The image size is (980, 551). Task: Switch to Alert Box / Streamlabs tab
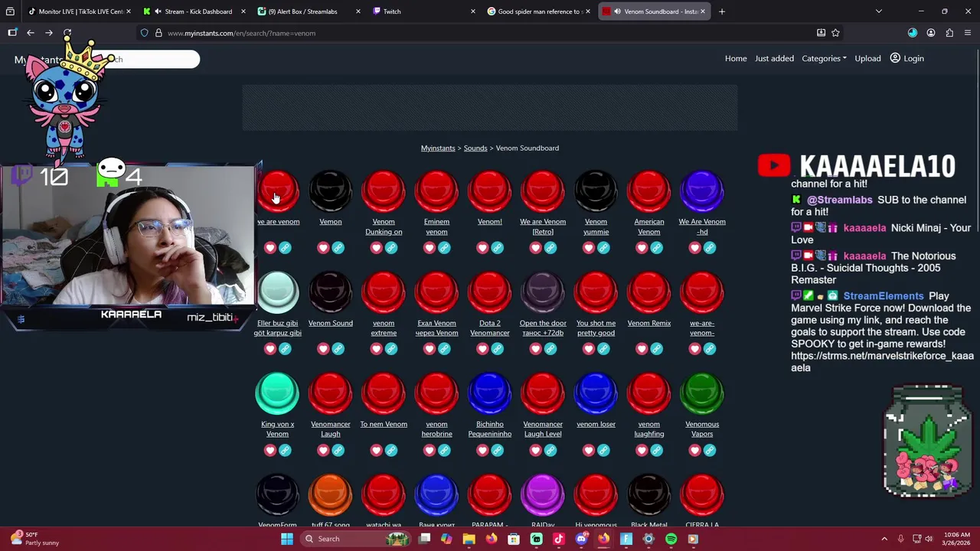point(308,11)
